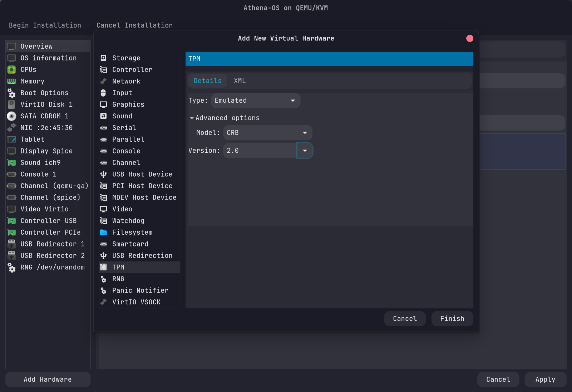Select Boot Options in the sidebar

pos(44,93)
